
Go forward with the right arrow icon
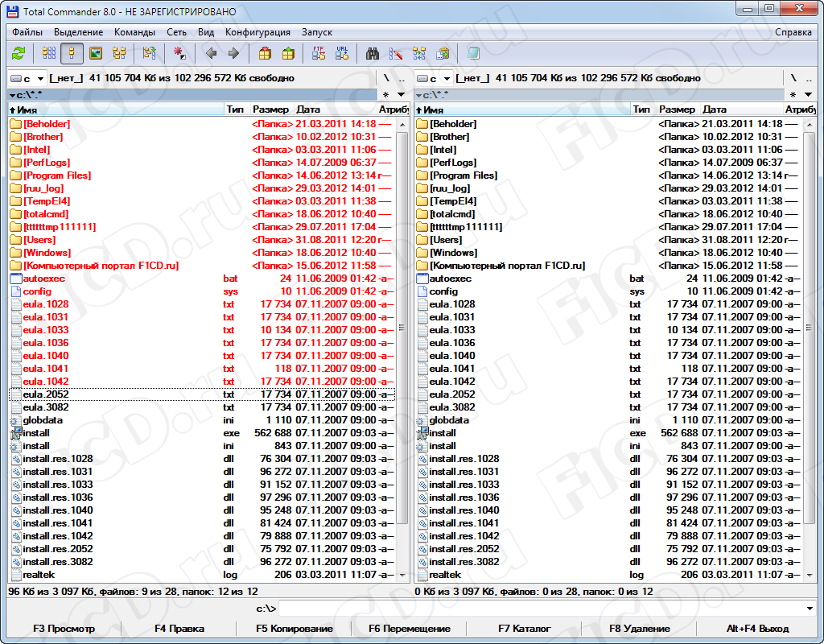(234, 53)
